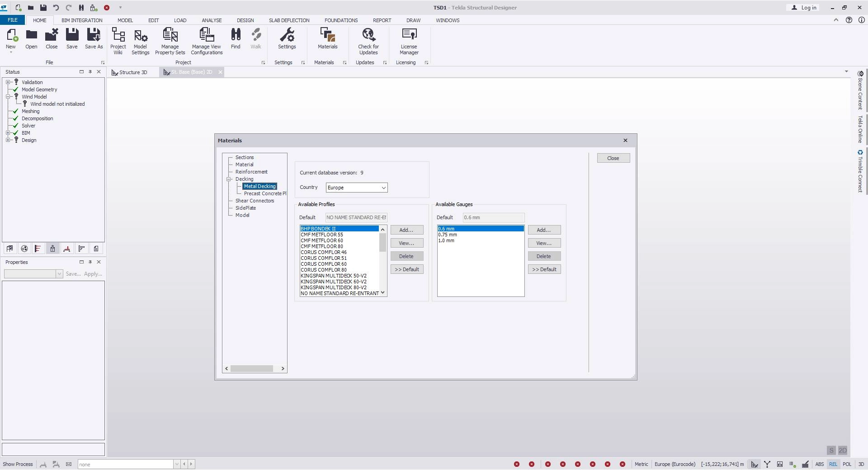Click the Report index document icon below Status
The image size is (868, 470).
click(x=96, y=249)
